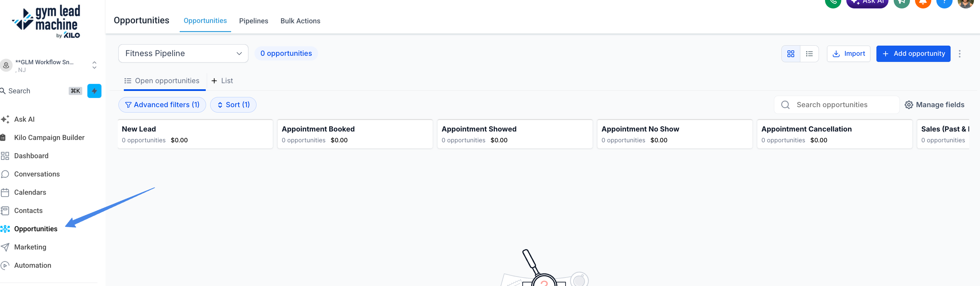Open Calendars in the sidebar

(30, 192)
